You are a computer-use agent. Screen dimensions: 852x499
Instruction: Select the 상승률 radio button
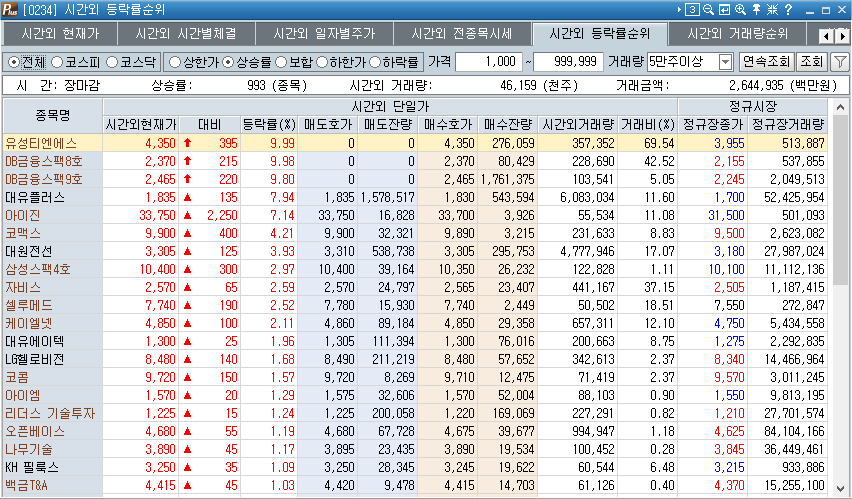click(x=228, y=62)
